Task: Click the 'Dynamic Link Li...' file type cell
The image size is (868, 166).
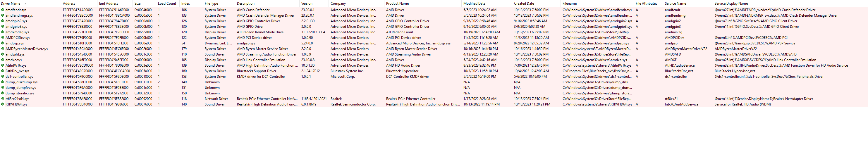Action: coord(218,43)
